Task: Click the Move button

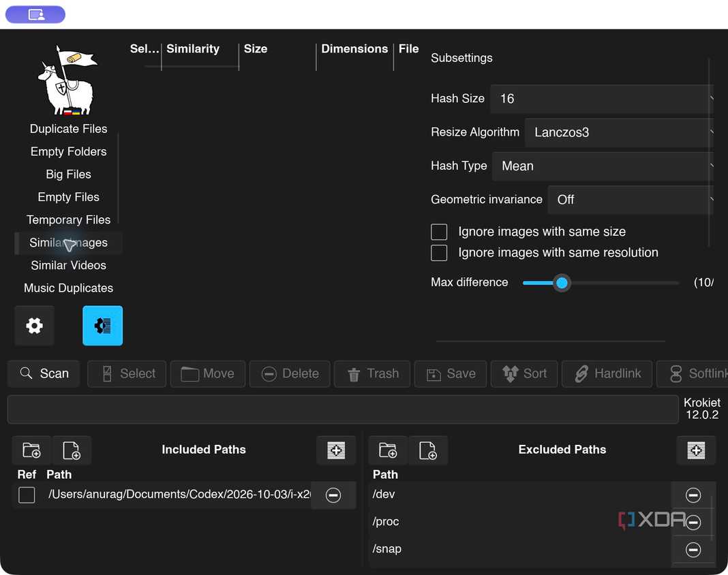Action: click(207, 373)
